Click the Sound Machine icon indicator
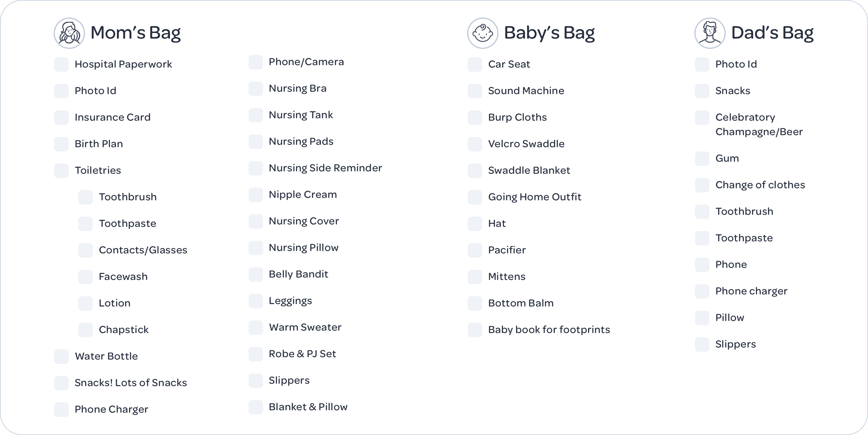868x435 pixels. coord(474,90)
